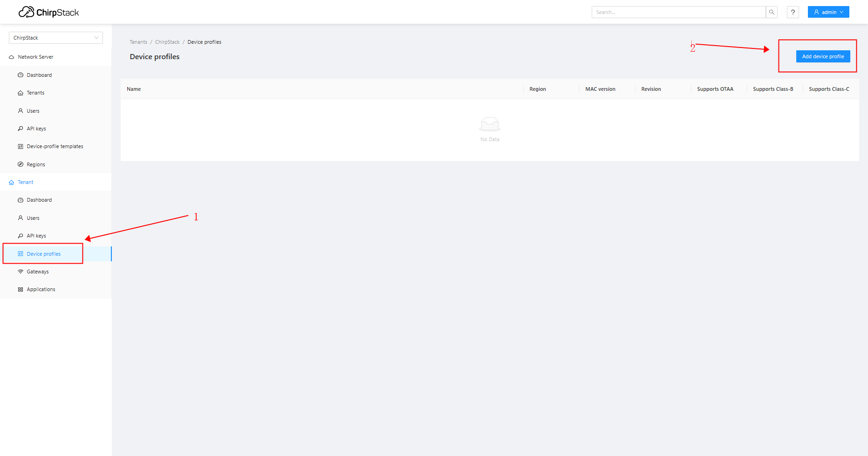Click the Applications grid icon in sidebar

click(21, 290)
